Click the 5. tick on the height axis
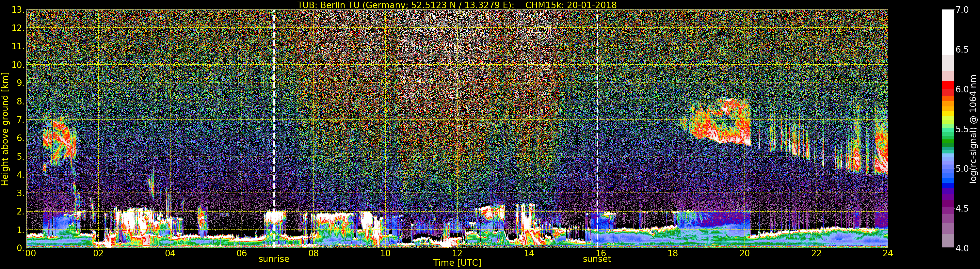Screen dimensions: 980x269 pyautogui.click(x=20, y=156)
